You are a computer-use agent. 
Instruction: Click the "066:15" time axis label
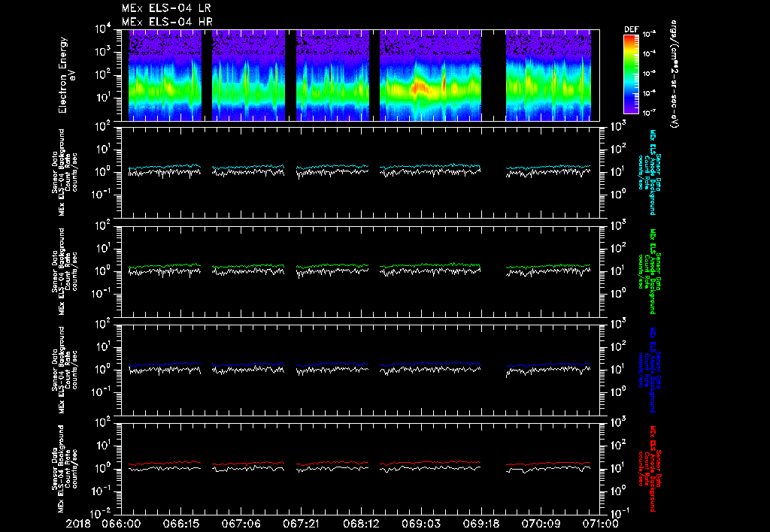coord(182,524)
